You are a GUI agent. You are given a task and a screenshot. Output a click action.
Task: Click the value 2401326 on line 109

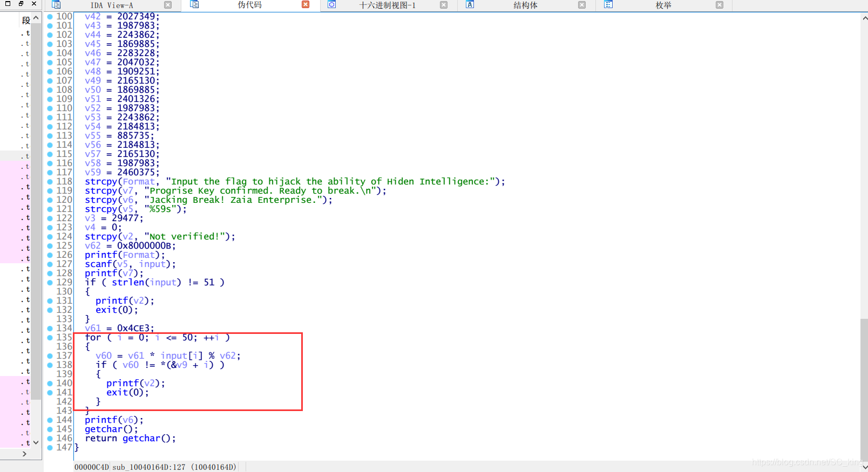[x=136, y=99]
